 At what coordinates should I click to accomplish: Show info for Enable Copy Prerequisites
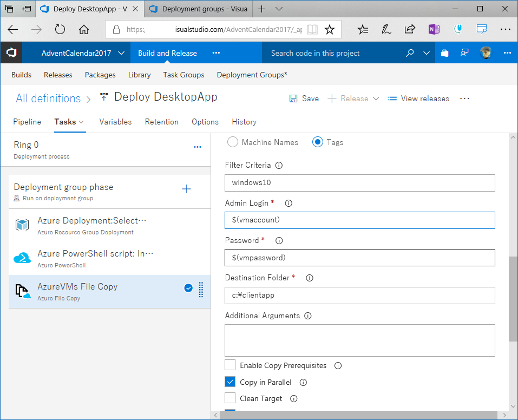click(338, 366)
